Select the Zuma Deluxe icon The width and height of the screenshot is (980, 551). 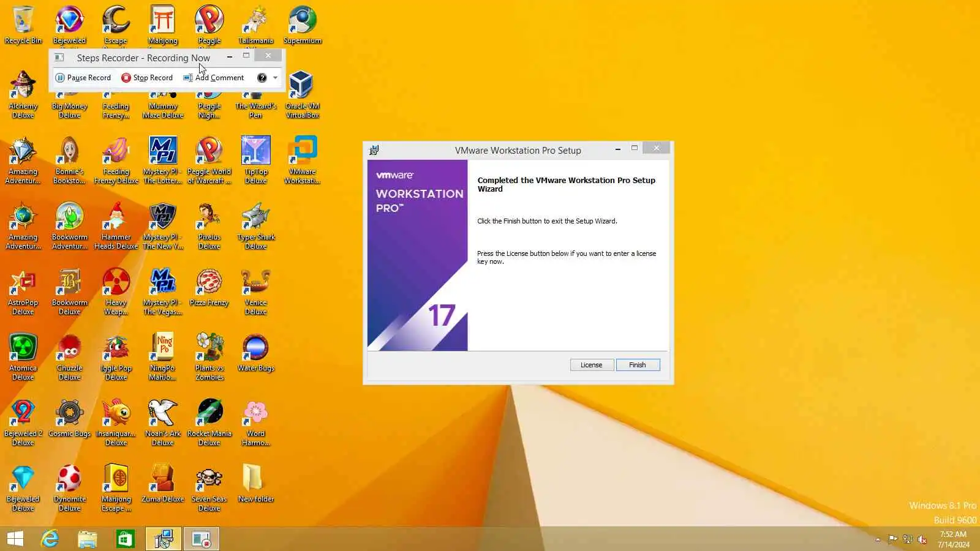(x=163, y=483)
